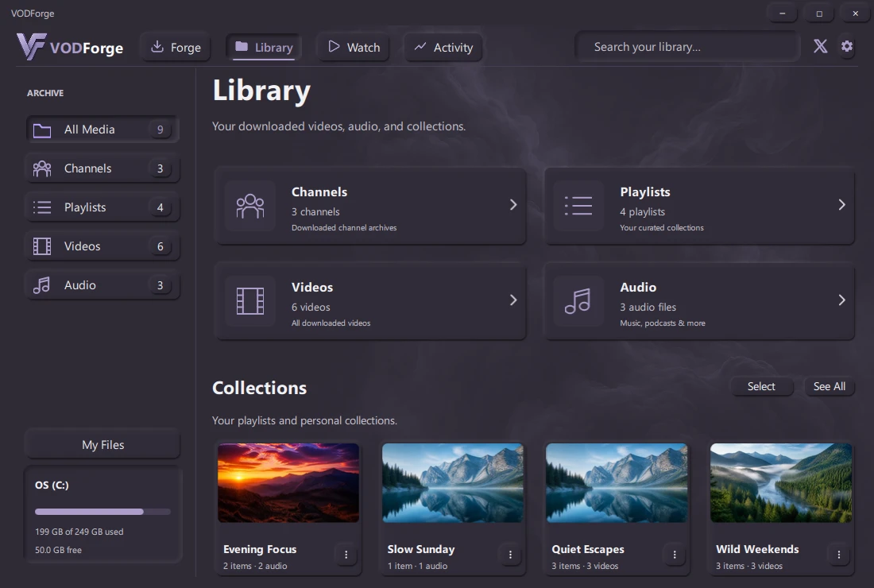Open settings with the gear icon
Screen dimensions: 874x588
point(847,46)
